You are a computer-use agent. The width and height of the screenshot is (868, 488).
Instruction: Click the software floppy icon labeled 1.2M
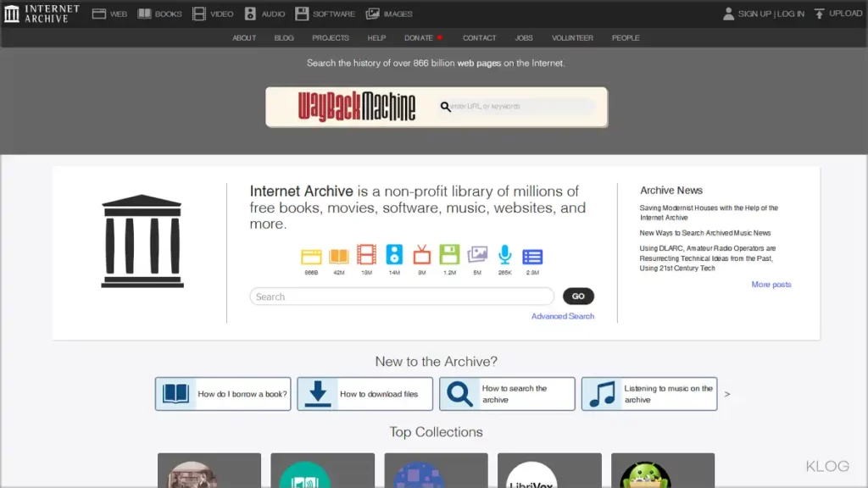click(449, 254)
